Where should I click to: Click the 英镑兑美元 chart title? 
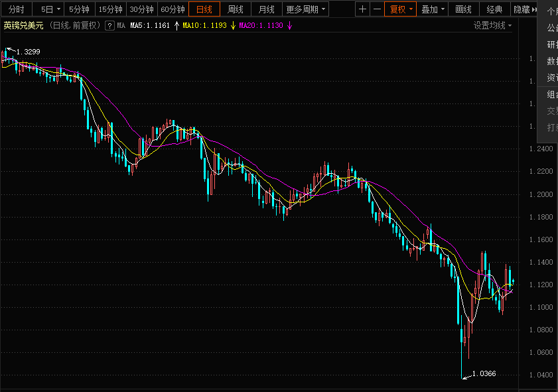pyautogui.click(x=23, y=26)
